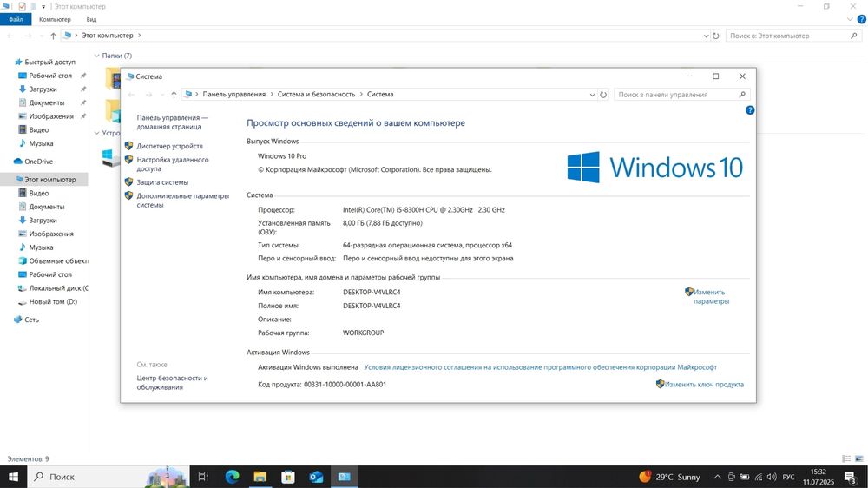Click Изменить параметры link
Screen dimensions: 868x488
(x=711, y=296)
